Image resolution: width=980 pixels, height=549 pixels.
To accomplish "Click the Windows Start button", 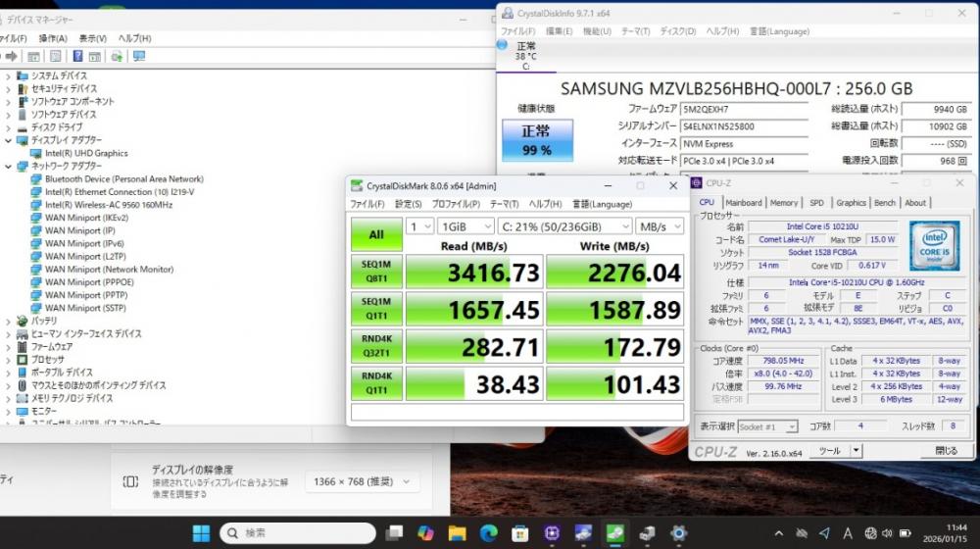I will coord(201,533).
